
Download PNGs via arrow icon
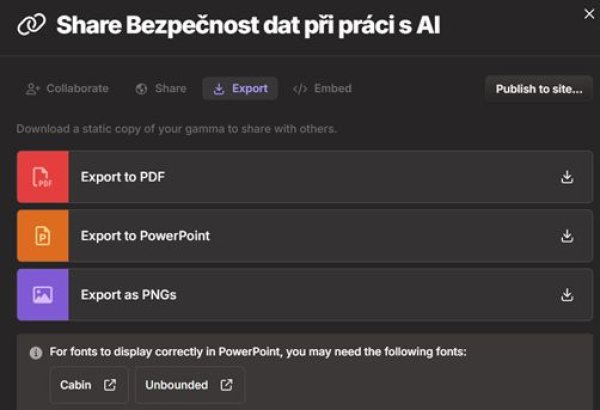pos(567,295)
